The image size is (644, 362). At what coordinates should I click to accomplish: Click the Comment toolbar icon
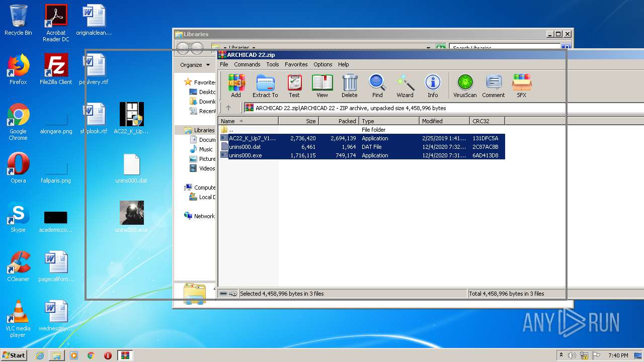(494, 85)
